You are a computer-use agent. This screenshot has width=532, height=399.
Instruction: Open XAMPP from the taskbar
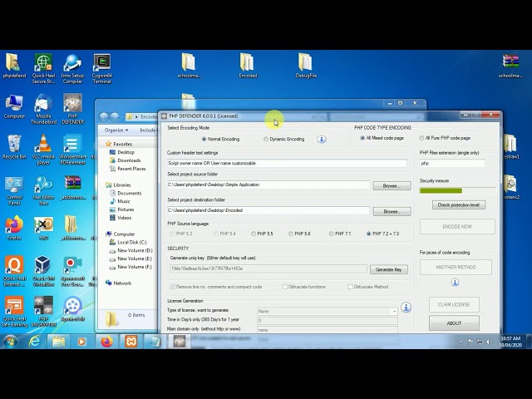click(131, 342)
